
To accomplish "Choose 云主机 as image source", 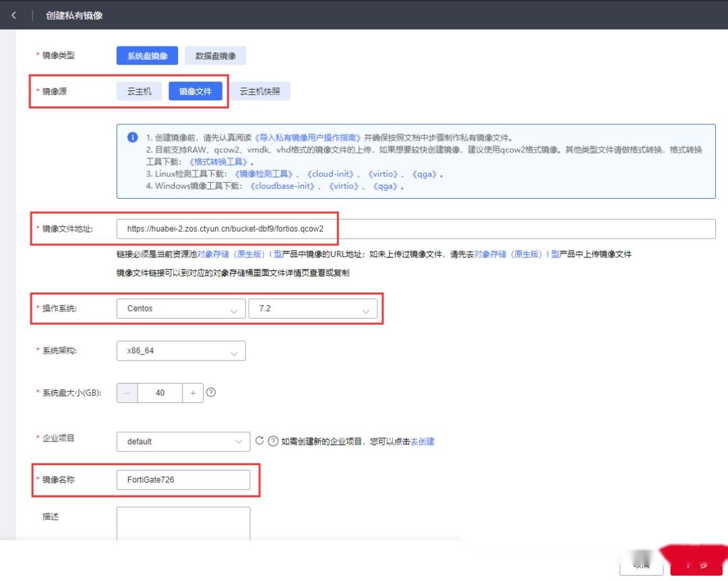I will point(140,91).
